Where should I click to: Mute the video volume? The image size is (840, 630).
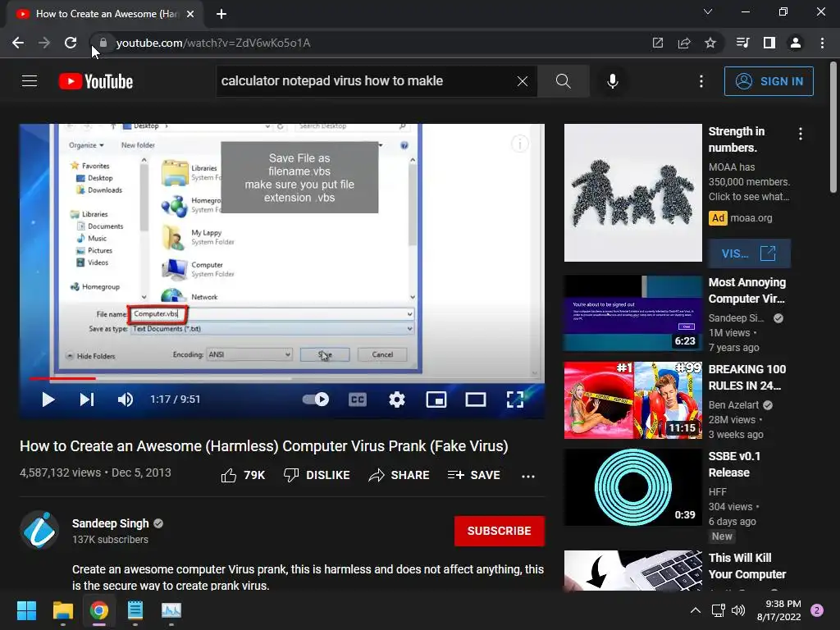tap(126, 399)
